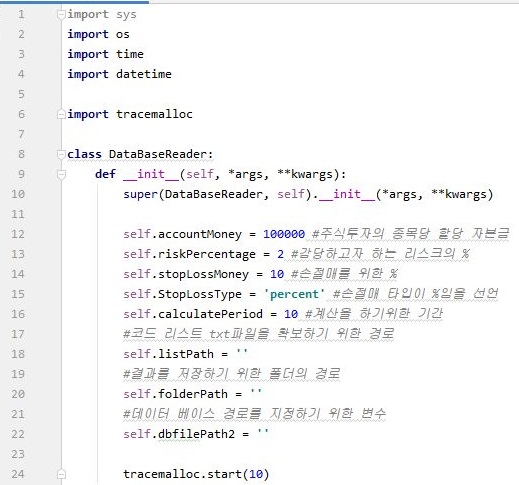Click the class name DataBaseReader on line 8
The image size is (519, 485).
(159, 154)
